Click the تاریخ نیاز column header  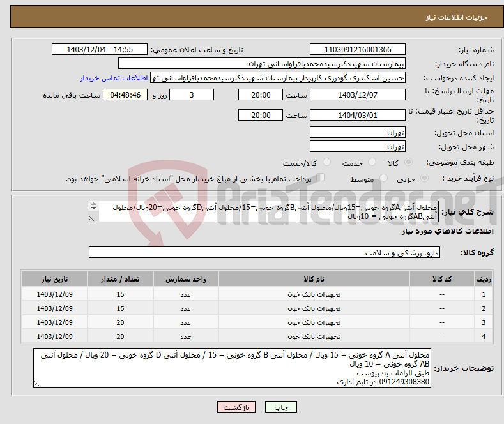pyautogui.click(x=55, y=279)
